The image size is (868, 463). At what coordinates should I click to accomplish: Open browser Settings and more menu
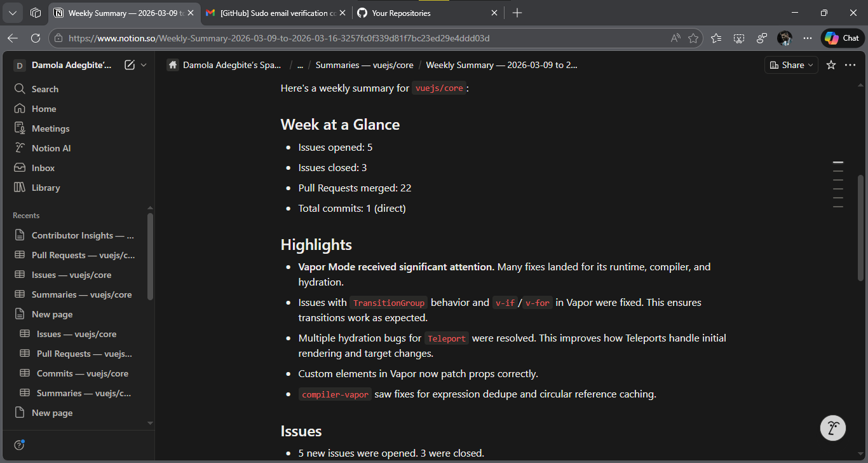(808, 38)
